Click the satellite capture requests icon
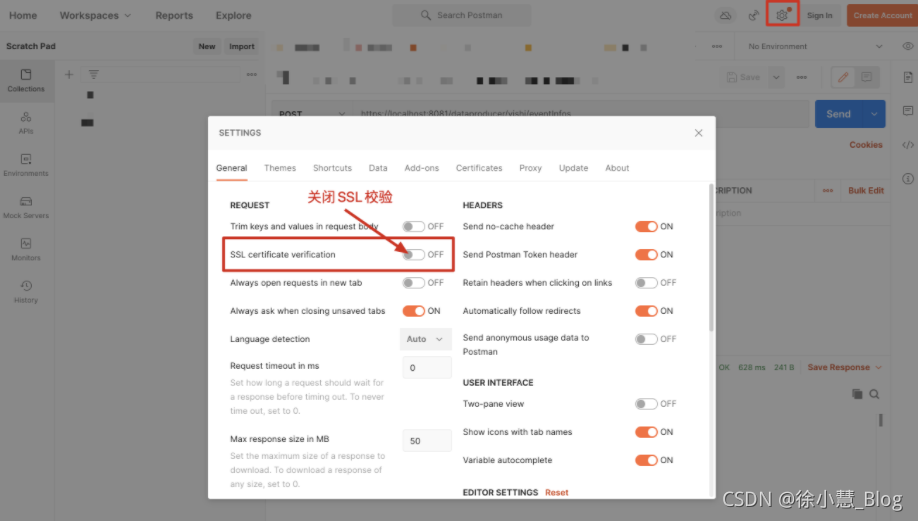918x521 pixels. [x=753, y=15]
